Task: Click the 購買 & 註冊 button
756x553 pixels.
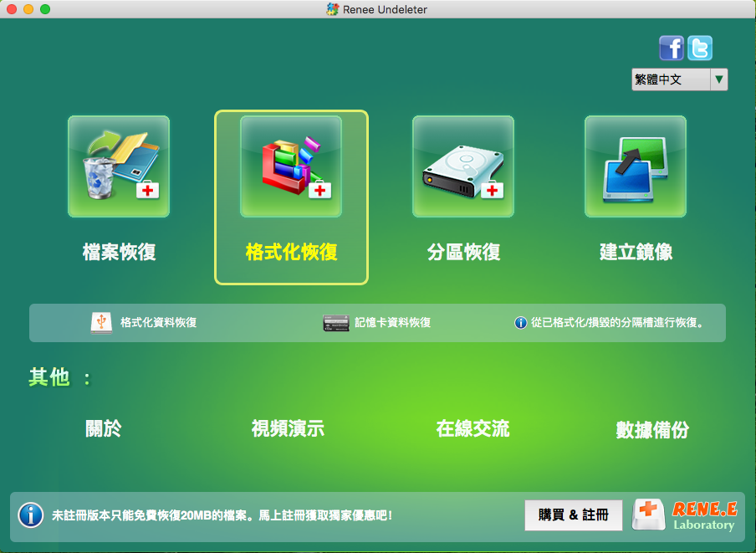Action: click(x=573, y=515)
